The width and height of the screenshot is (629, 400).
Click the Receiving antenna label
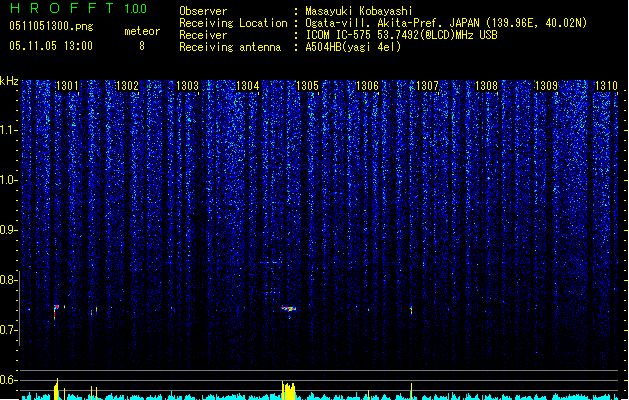click(x=230, y=47)
